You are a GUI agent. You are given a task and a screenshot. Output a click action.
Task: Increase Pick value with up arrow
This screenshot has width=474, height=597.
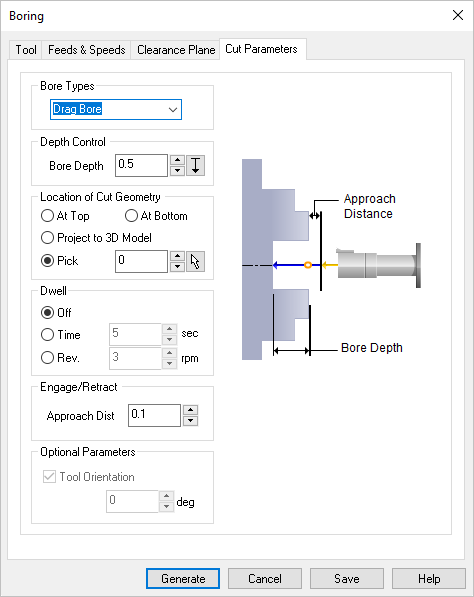177,256
